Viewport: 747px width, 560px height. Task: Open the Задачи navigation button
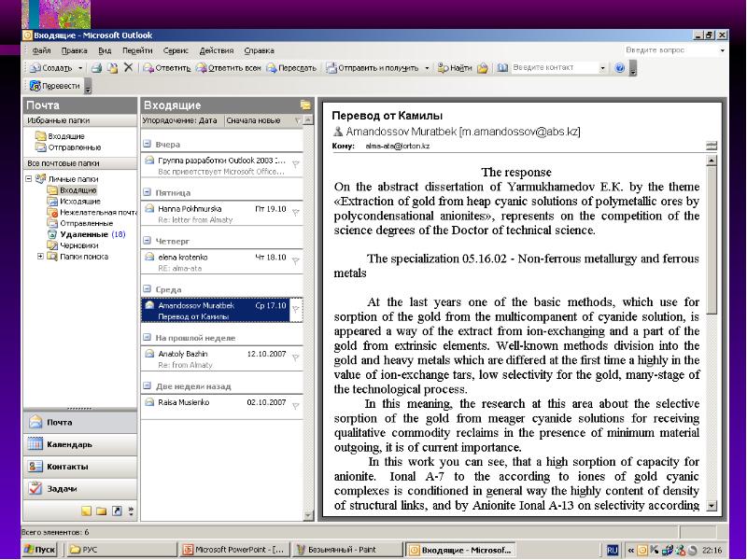tap(80, 488)
